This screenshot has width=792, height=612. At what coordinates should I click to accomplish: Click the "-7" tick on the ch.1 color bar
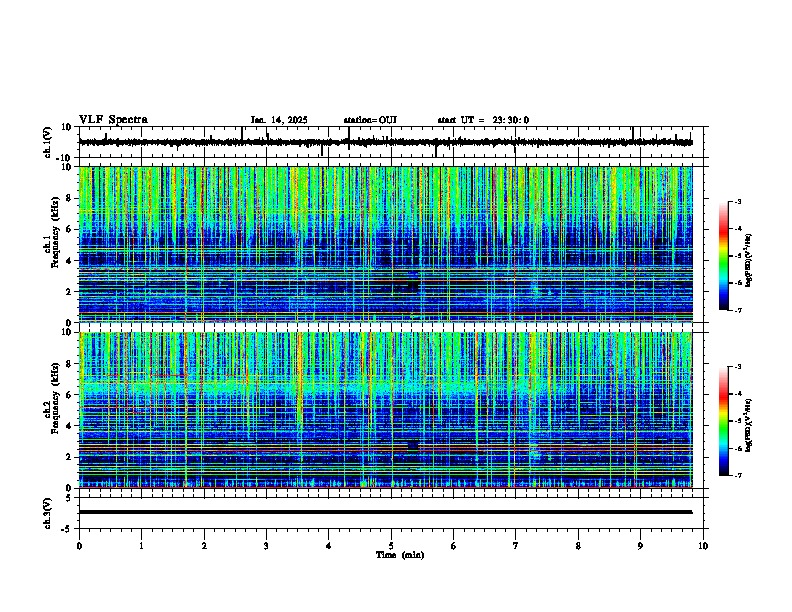[737, 311]
